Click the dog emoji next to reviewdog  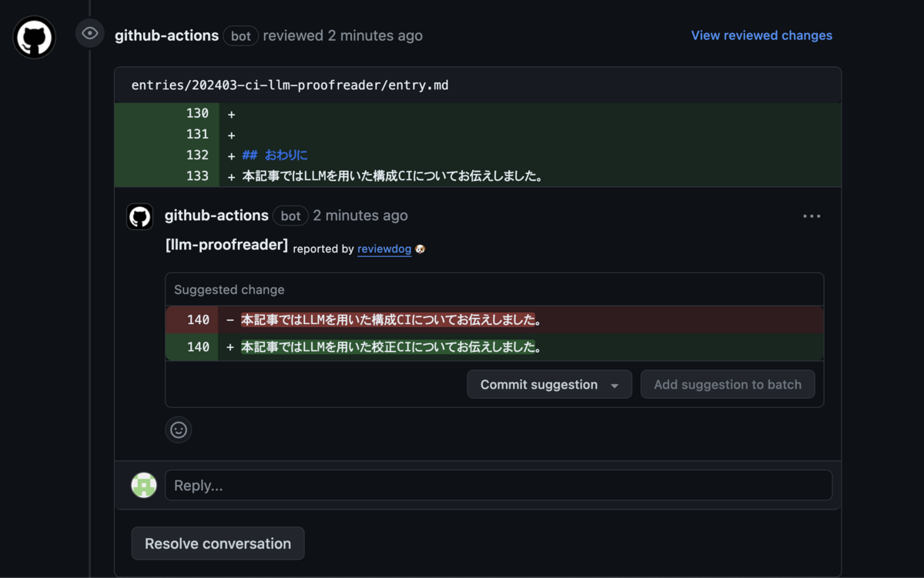tap(420, 249)
